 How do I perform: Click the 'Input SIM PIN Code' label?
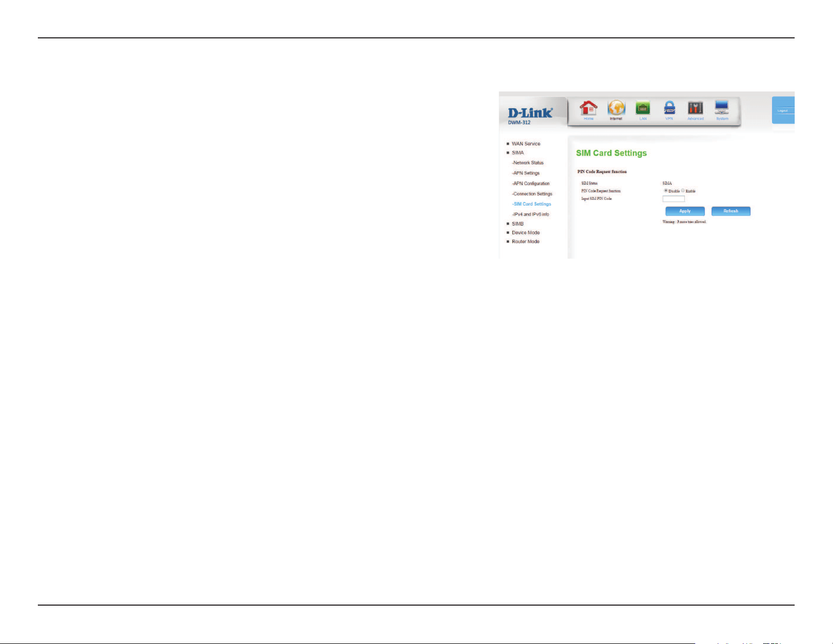(x=597, y=199)
